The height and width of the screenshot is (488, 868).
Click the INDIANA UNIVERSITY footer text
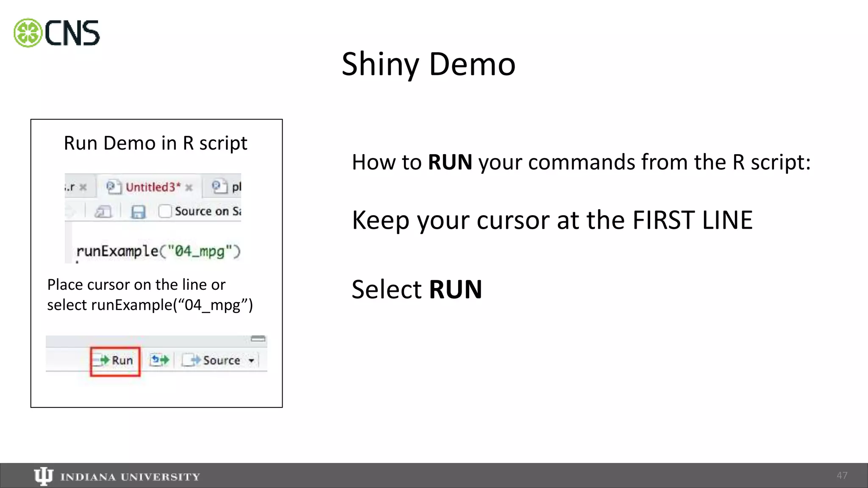coord(130,477)
